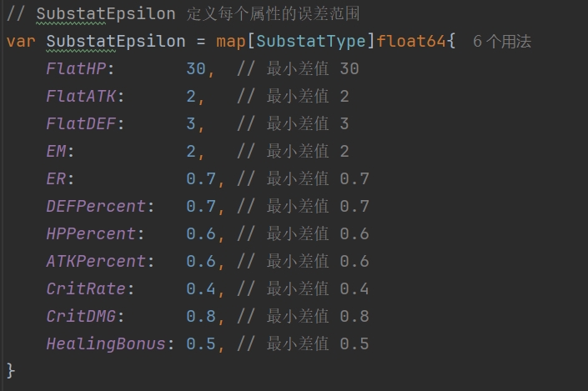The height and width of the screenshot is (391, 588).
Task: Place cursor on the DEFPercent key
Action: point(96,206)
